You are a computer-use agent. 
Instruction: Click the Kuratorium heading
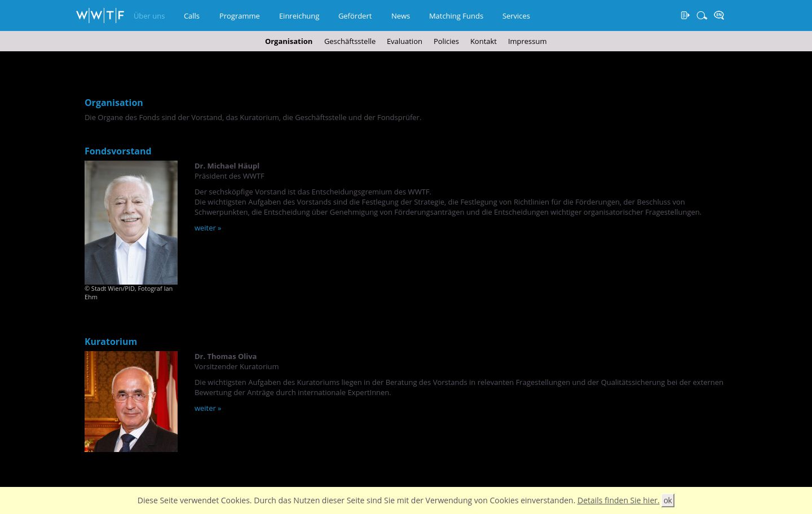coord(111,342)
